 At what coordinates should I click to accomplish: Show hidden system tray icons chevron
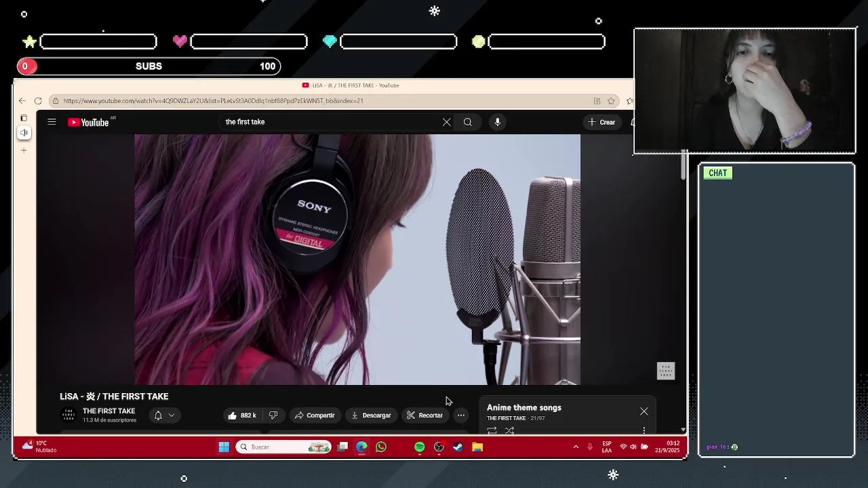pos(576,447)
